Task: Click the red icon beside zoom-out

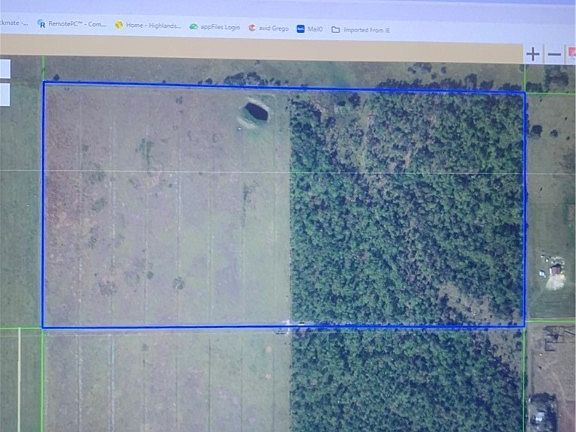Action: click(x=572, y=53)
